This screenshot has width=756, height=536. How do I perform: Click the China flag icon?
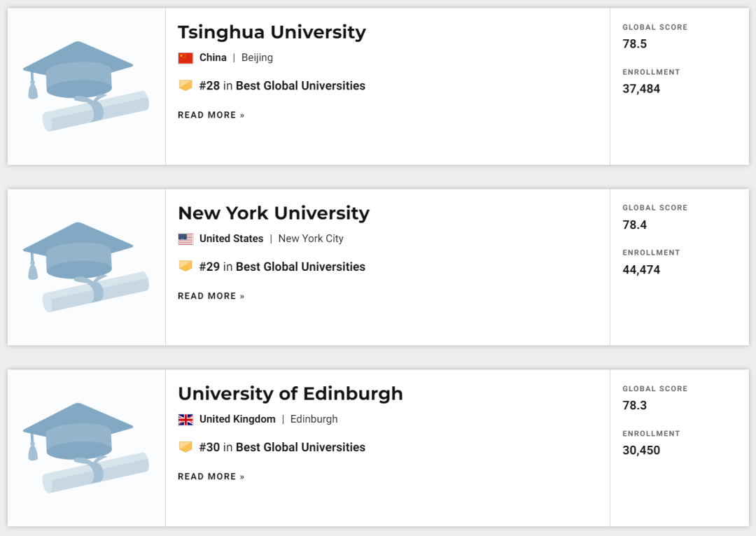point(185,58)
